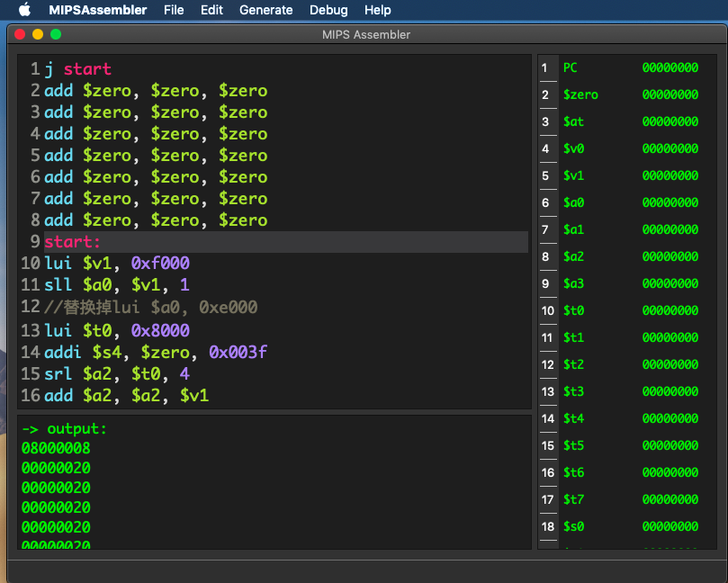Click the add instruction on line 8
Screen dimensions: 728x583
tap(156, 220)
